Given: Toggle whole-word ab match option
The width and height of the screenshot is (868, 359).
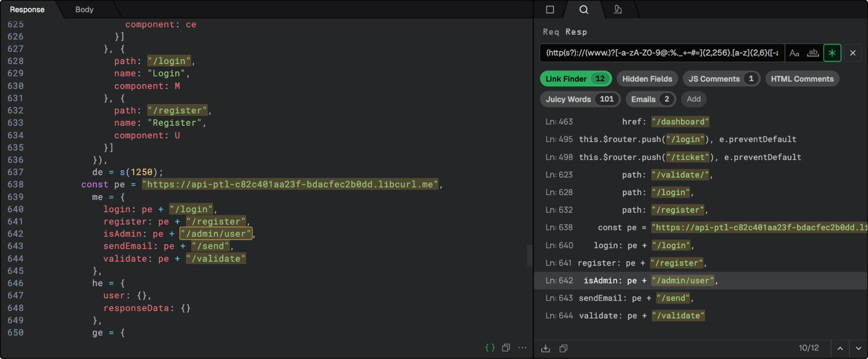Looking at the screenshot, I should pos(813,53).
